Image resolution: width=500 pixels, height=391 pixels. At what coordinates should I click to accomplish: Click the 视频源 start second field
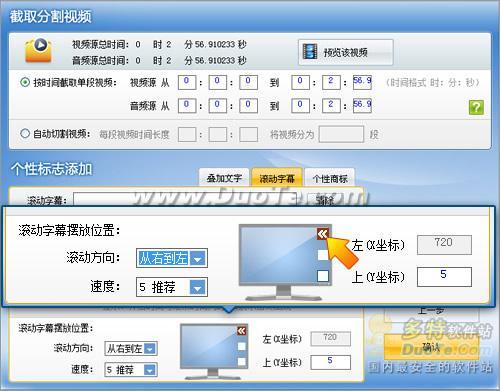pyautogui.click(x=248, y=82)
